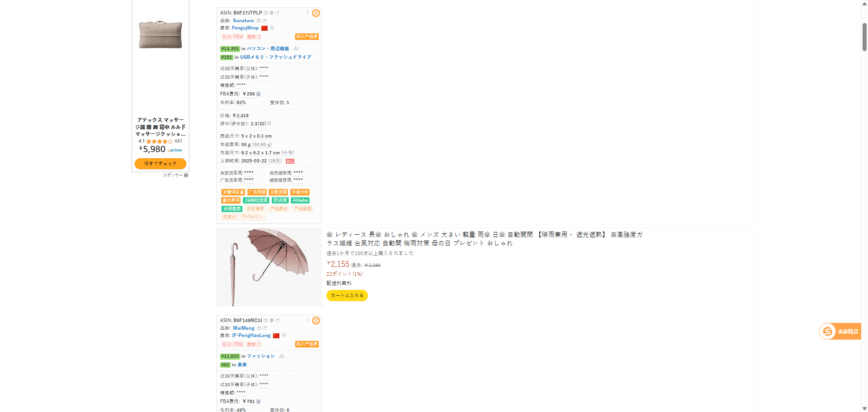Click the location pin icon beside FengsjShop
This screenshot has height=412, width=868.
pyautogui.click(x=272, y=28)
